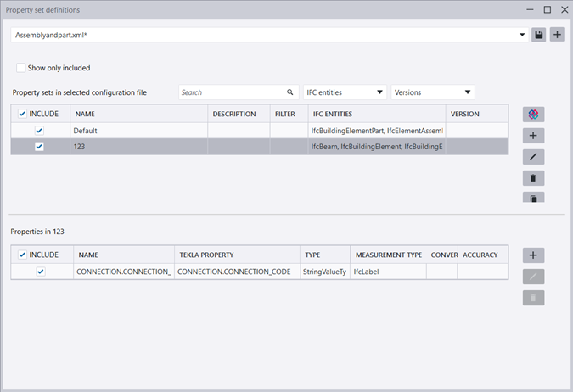The width and height of the screenshot is (573, 392).
Task: Expand the Versions dropdown
Action: (433, 92)
